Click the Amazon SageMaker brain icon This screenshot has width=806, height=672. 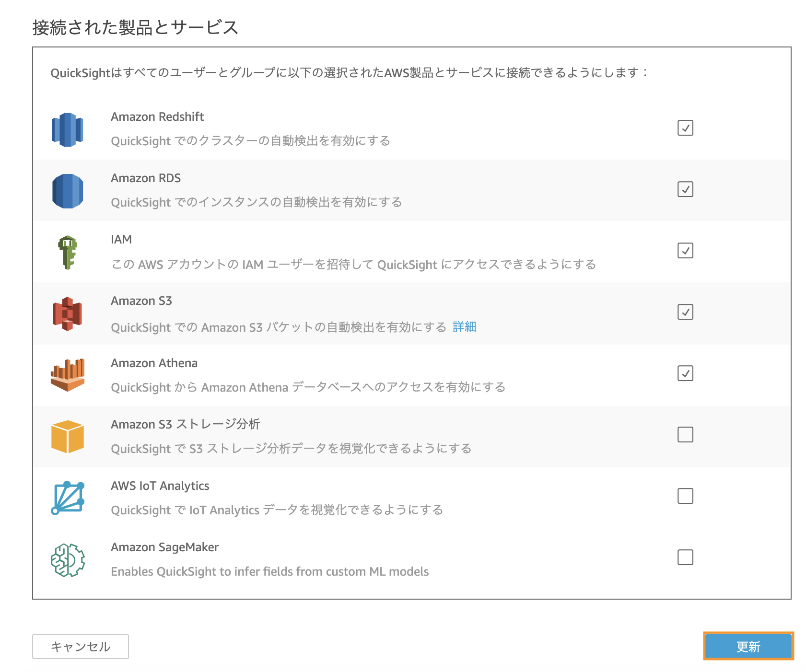click(68, 559)
